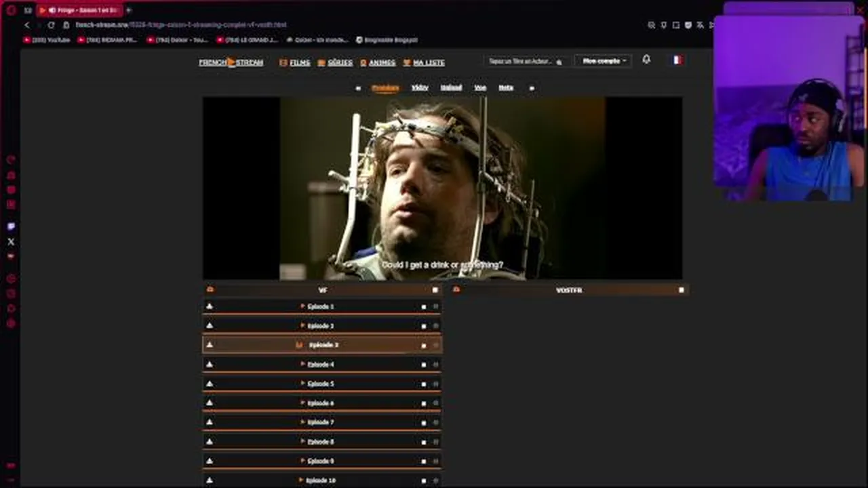Select the Netu player tab
Image resolution: width=868 pixels, height=488 pixels.
506,87
